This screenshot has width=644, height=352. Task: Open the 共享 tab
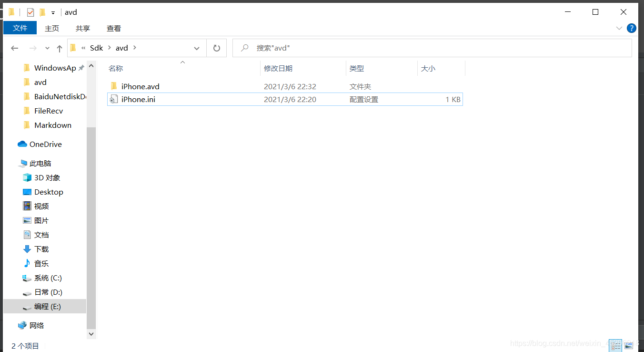point(82,28)
